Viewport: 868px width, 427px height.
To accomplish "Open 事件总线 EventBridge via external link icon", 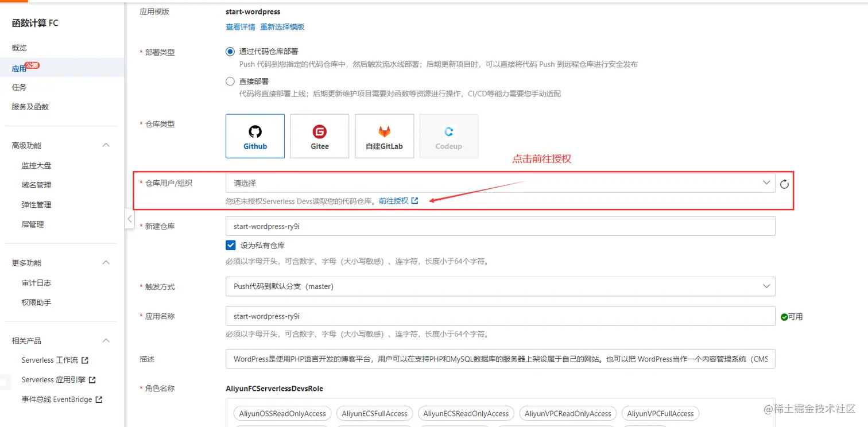I will pos(100,399).
